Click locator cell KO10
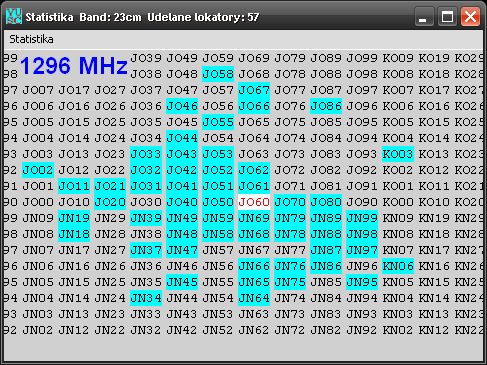Screen dimensions: 487x365 click(x=434, y=202)
